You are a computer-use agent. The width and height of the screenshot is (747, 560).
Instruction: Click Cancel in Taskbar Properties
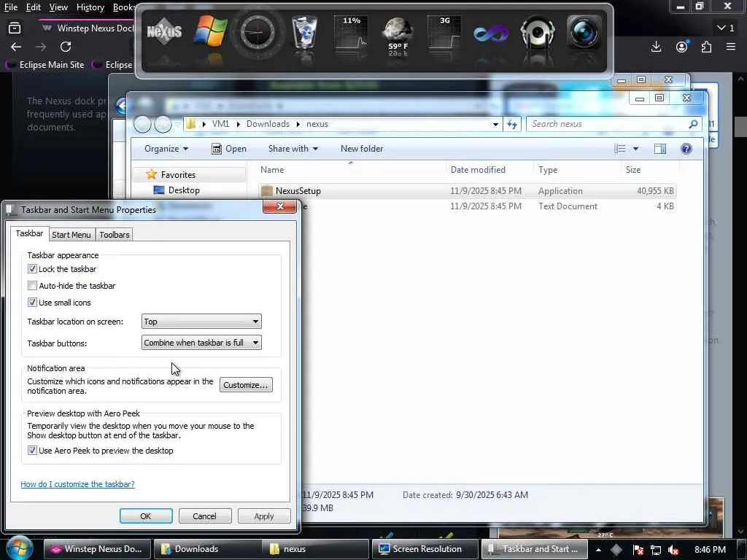[204, 516]
